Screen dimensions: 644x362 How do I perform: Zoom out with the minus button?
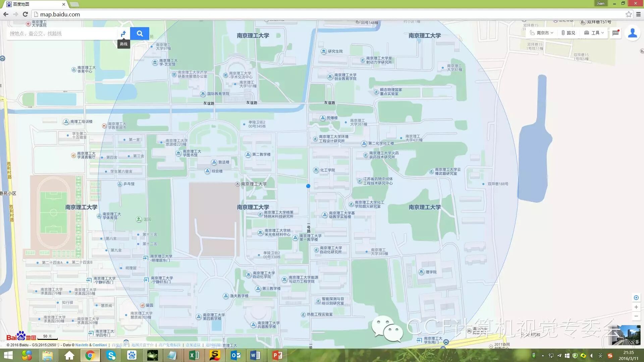(x=636, y=316)
